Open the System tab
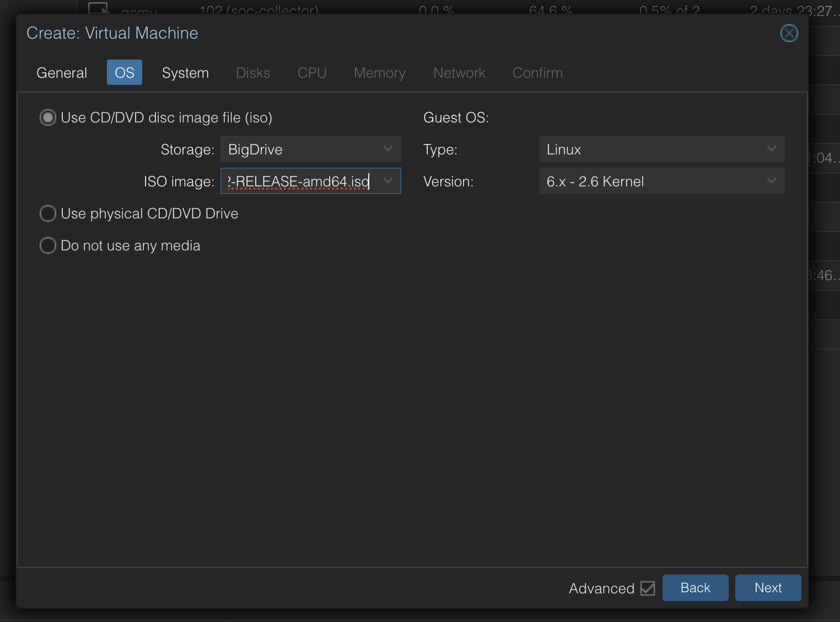This screenshot has height=622, width=840. pyautogui.click(x=185, y=72)
